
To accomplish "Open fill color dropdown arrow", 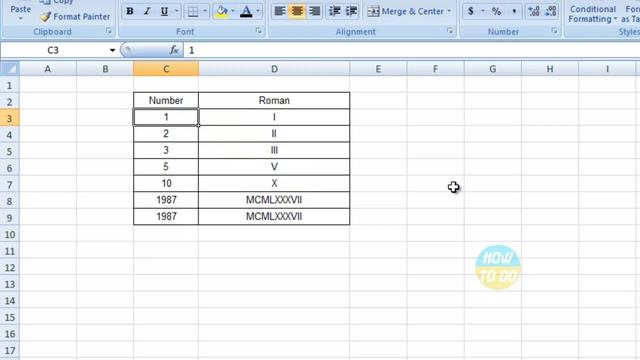I will coord(233,11).
